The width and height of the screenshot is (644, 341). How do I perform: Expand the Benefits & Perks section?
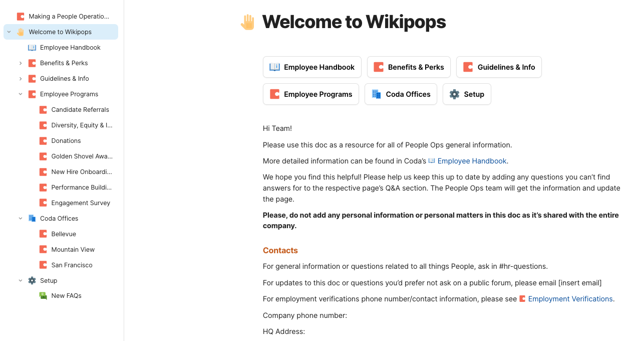click(21, 63)
